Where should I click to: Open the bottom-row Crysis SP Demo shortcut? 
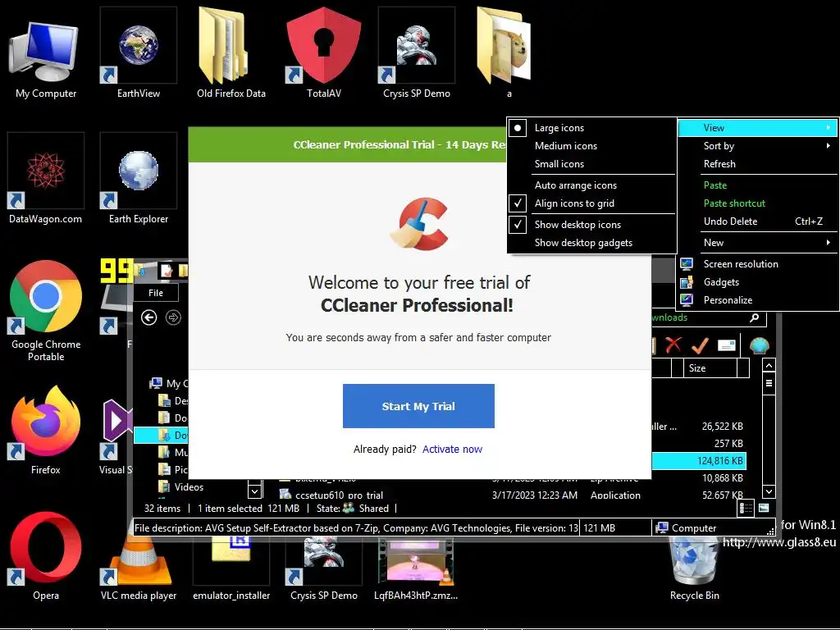323,568
